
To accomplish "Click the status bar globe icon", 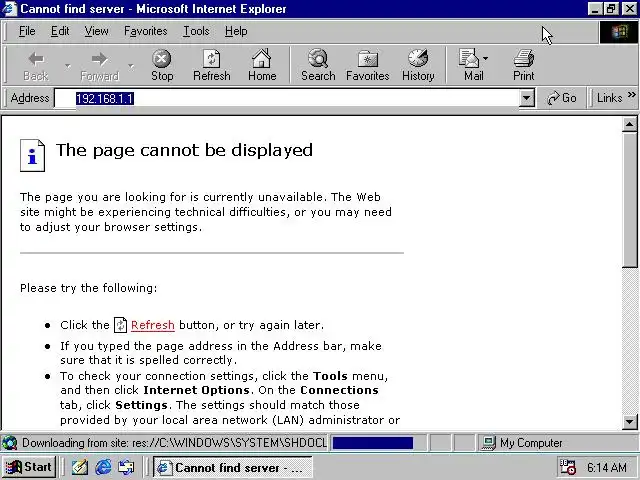I will [10, 443].
